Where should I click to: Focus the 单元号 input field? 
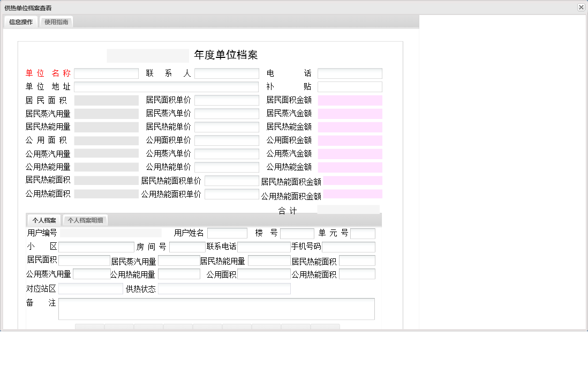click(363, 233)
